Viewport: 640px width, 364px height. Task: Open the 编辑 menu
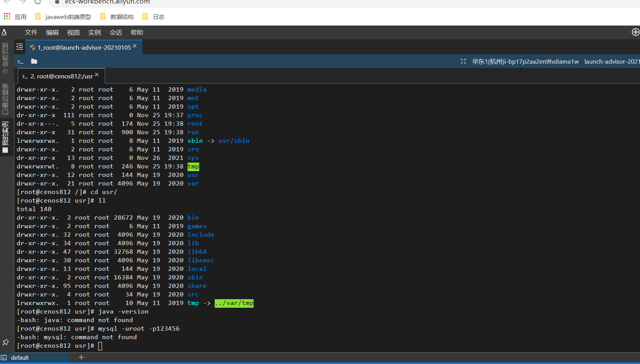tap(52, 33)
